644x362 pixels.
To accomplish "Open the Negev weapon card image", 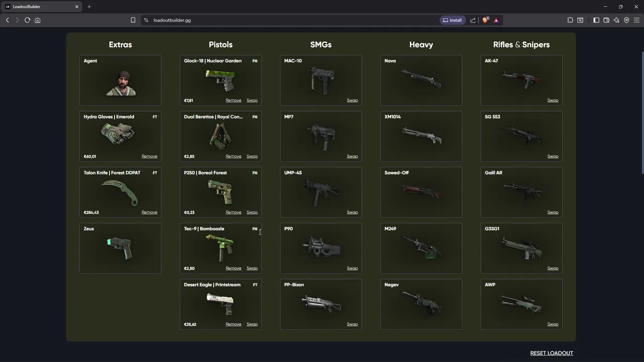I will coord(421,303).
